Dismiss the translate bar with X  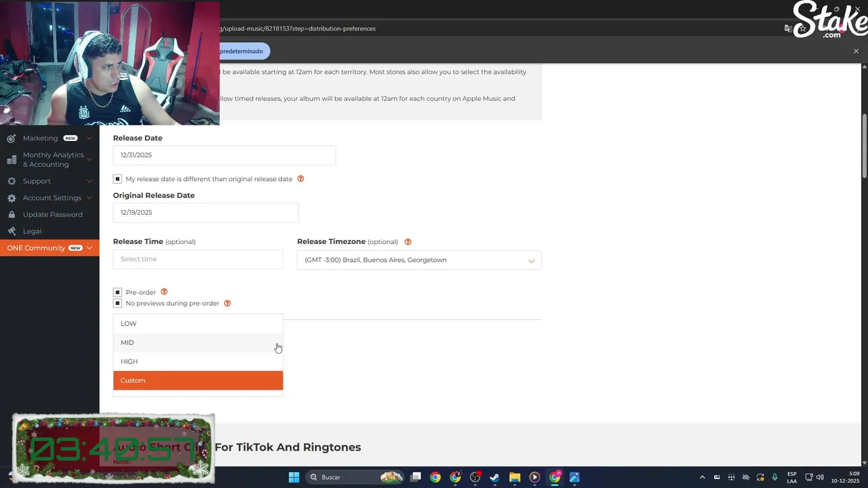(x=856, y=52)
